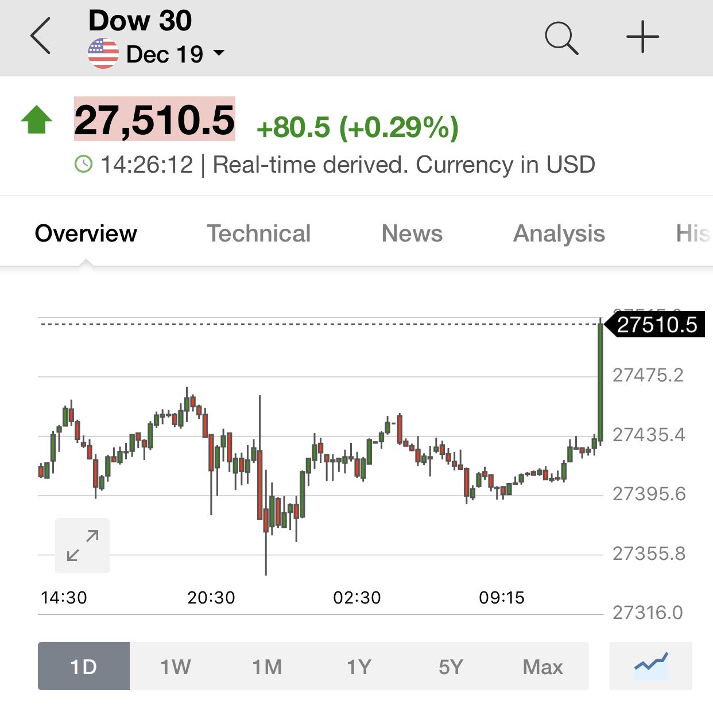Tap the US flag icon
This screenshot has width=713, height=728.
(x=103, y=54)
